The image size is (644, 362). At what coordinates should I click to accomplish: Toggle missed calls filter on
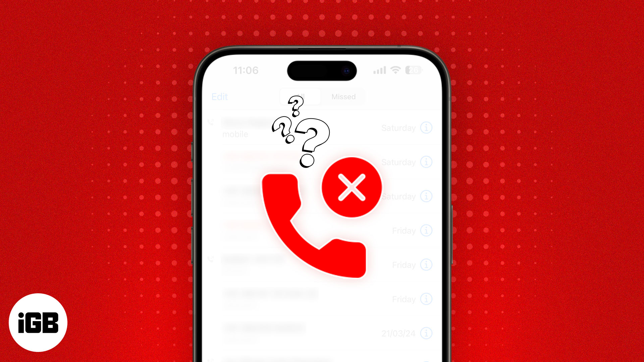tap(344, 97)
